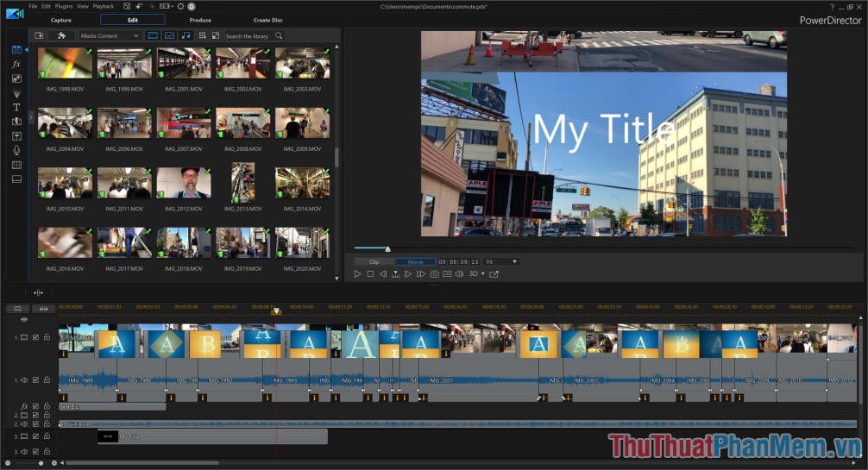868x470 pixels.
Task: Click the Search the library field
Action: pyautogui.click(x=248, y=36)
